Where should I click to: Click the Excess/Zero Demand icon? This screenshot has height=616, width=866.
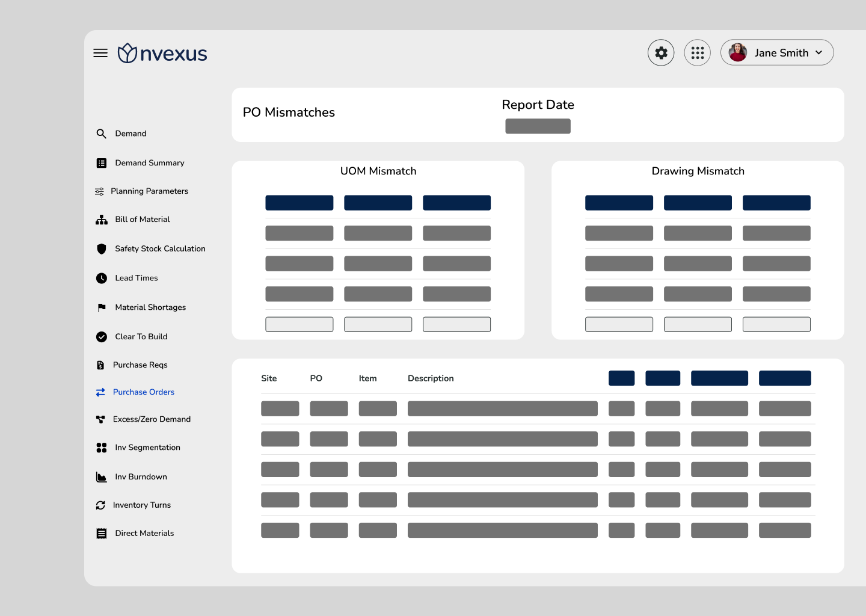[x=100, y=419]
